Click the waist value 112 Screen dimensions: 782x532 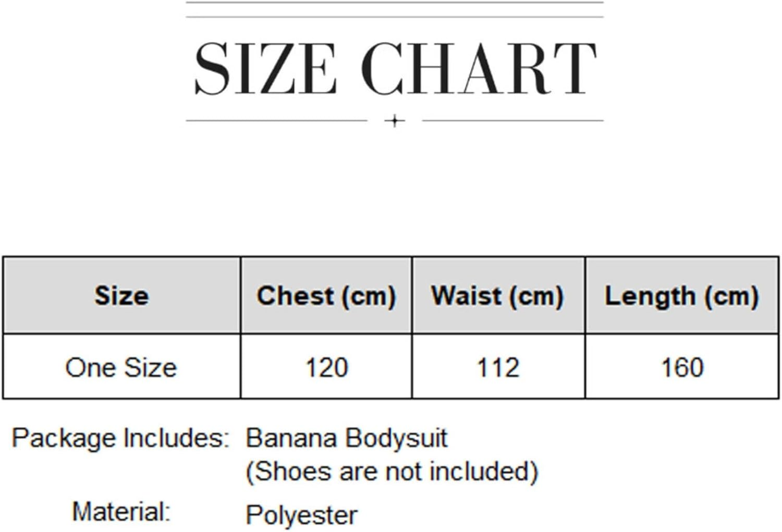click(x=498, y=367)
